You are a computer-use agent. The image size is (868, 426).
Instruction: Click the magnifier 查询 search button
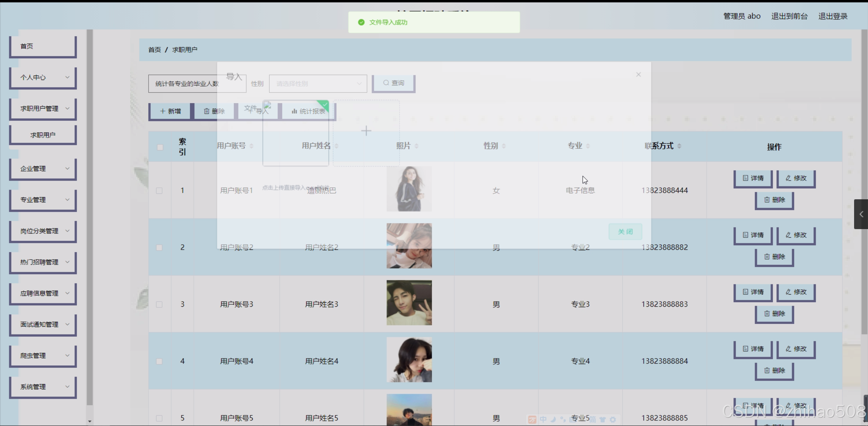pos(393,83)
